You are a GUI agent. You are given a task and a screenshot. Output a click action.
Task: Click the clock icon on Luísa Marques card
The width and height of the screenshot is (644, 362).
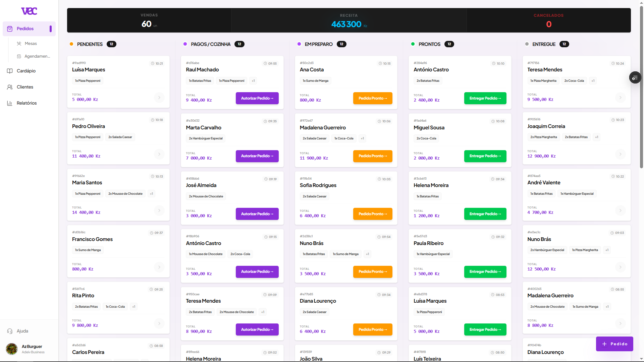point(153,64)
